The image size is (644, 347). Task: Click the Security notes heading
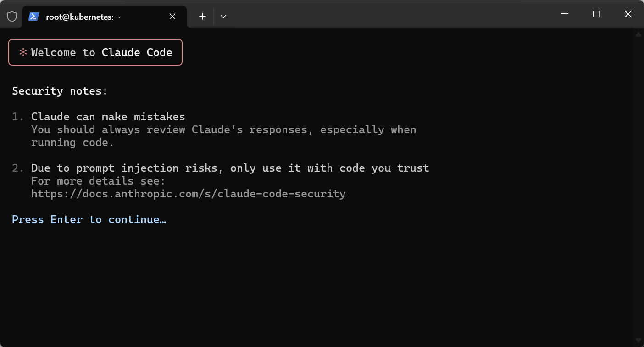tap(60, 91)
